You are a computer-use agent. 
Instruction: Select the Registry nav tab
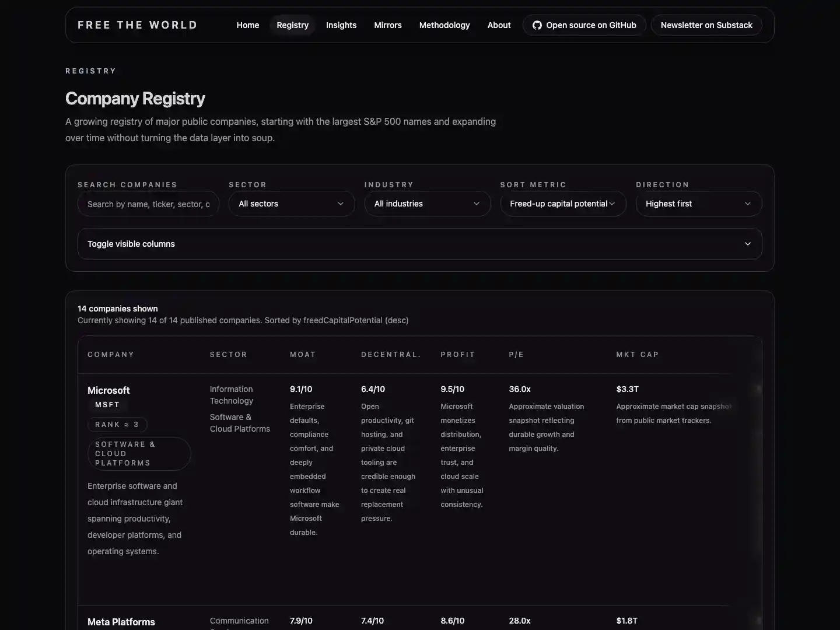point(292,25)
